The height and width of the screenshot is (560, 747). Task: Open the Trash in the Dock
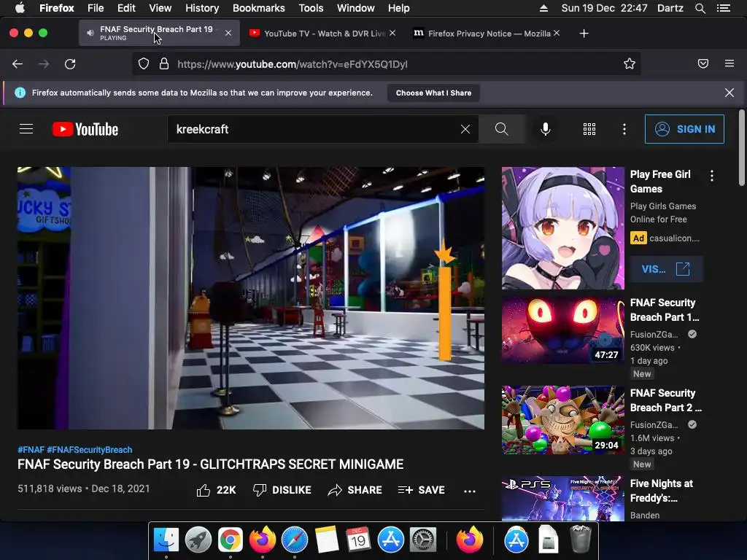[581, 539]
